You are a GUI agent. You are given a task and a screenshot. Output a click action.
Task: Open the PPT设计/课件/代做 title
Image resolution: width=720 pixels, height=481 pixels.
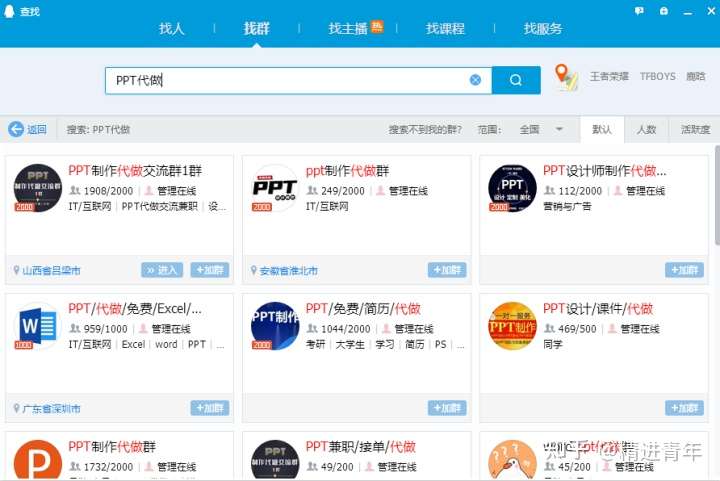coord(598,309)
